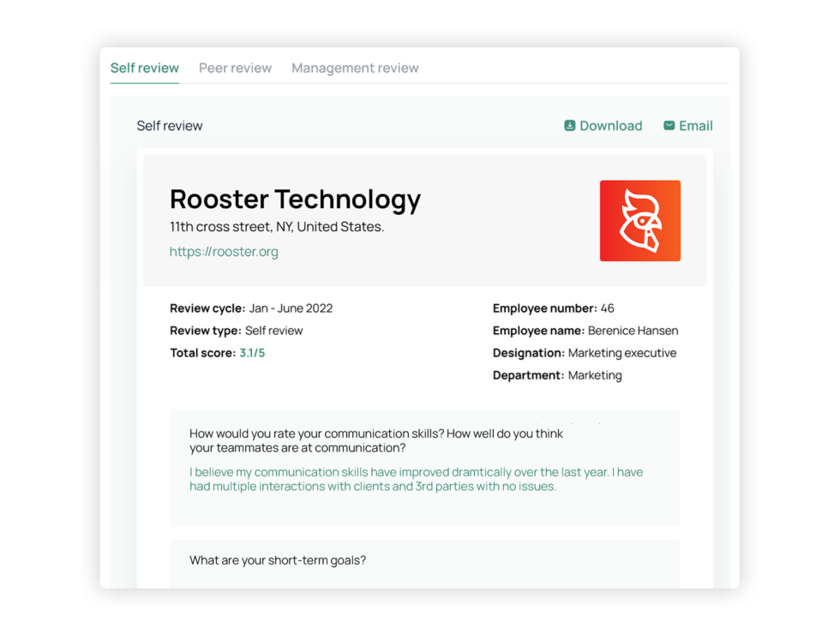
Task: Open the https://rooster.org link
Action: click(x=224, y=251)
